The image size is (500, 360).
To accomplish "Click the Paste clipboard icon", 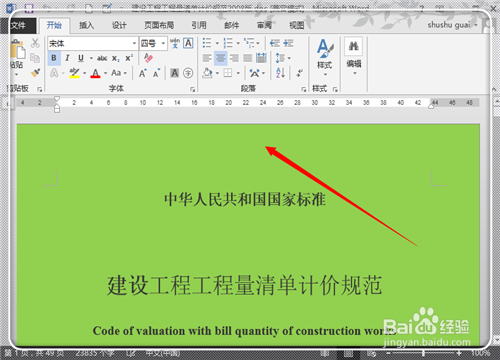I will pos(17,50).
